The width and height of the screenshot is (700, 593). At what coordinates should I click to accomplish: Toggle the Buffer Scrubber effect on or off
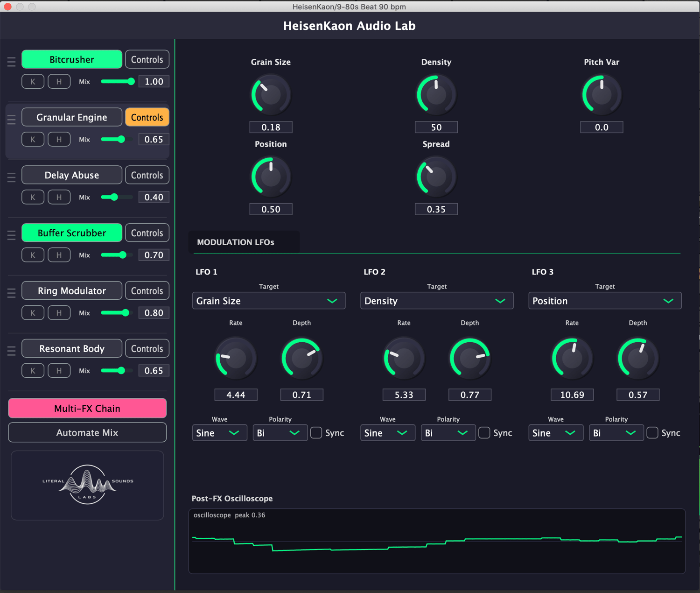72,233
